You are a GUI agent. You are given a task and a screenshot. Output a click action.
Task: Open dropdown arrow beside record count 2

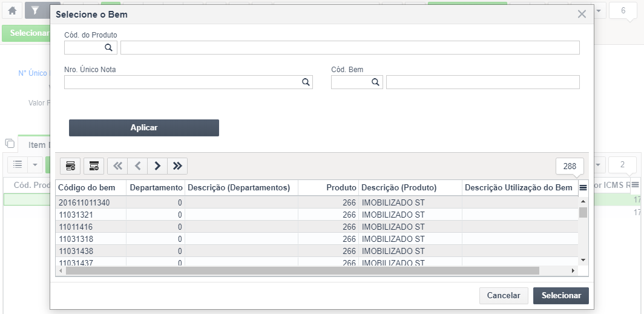[x=598, y=165]
